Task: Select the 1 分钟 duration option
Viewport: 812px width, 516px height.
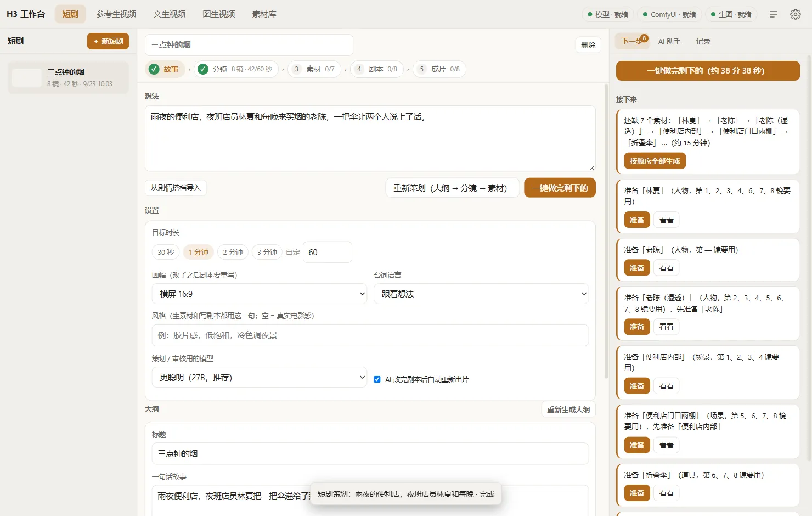Action: pos(199,252)
